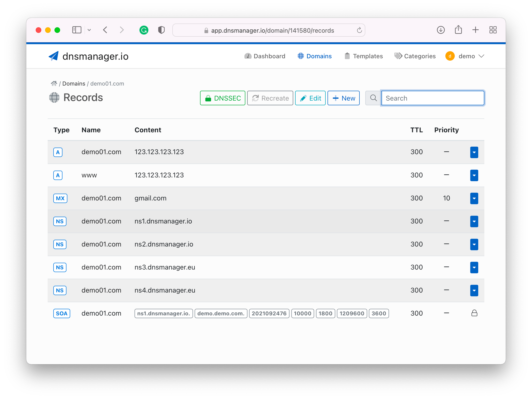The height and width of the screenshot is (399, 532).
Task: Click the privacy shield icon
Action: click(161, 30)
